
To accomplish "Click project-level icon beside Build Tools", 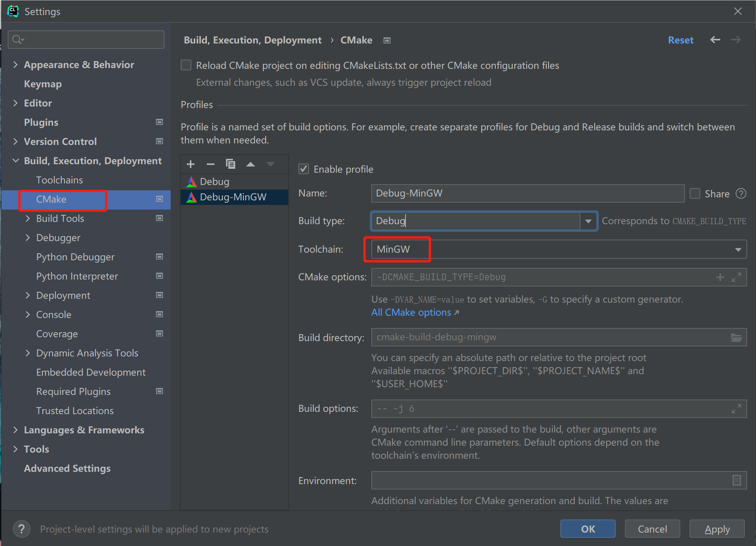I will pos(160,218).
